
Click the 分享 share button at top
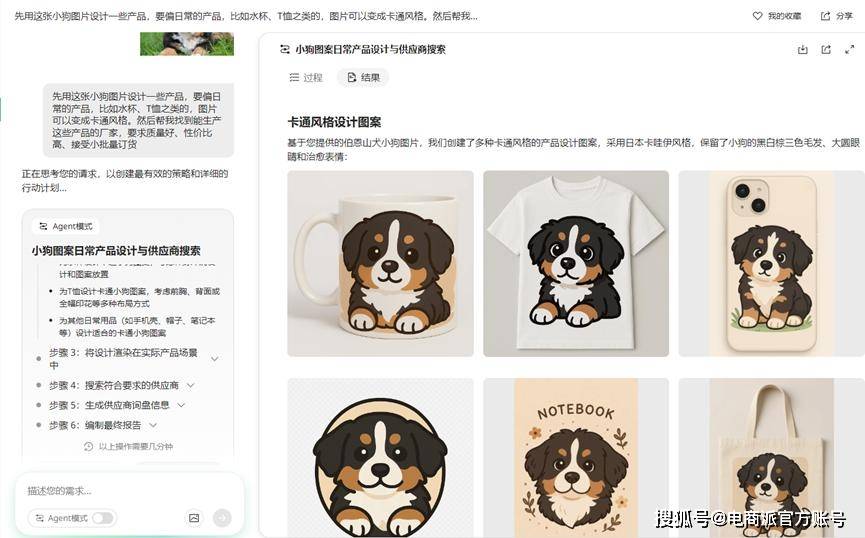tap(837, 16)
